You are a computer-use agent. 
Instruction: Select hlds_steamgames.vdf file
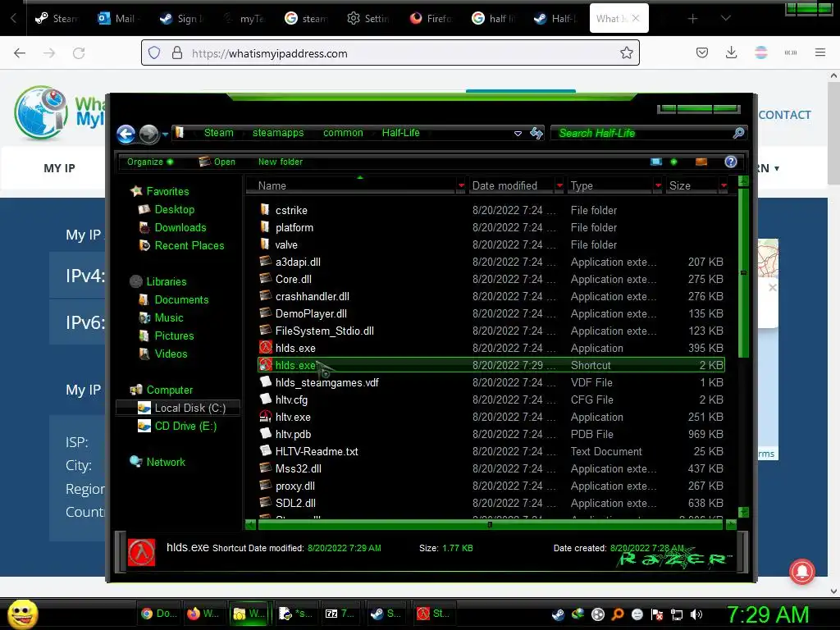(326, 382)
